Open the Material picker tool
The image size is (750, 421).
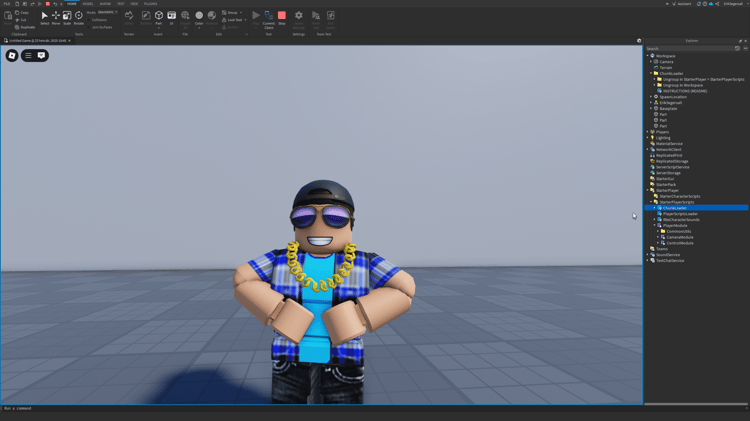tap(211, 18)
